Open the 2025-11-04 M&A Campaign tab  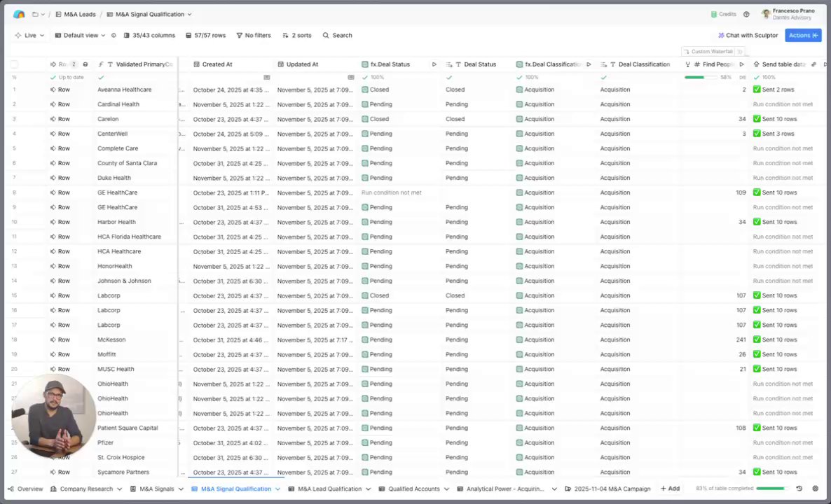(x=607, y=489)
